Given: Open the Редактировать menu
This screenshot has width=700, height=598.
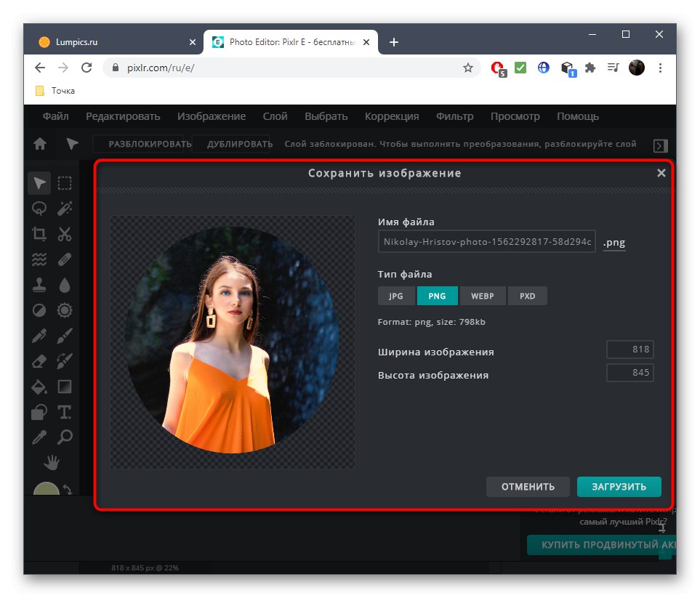Looking at the screenshot, I should click(123, 116).
